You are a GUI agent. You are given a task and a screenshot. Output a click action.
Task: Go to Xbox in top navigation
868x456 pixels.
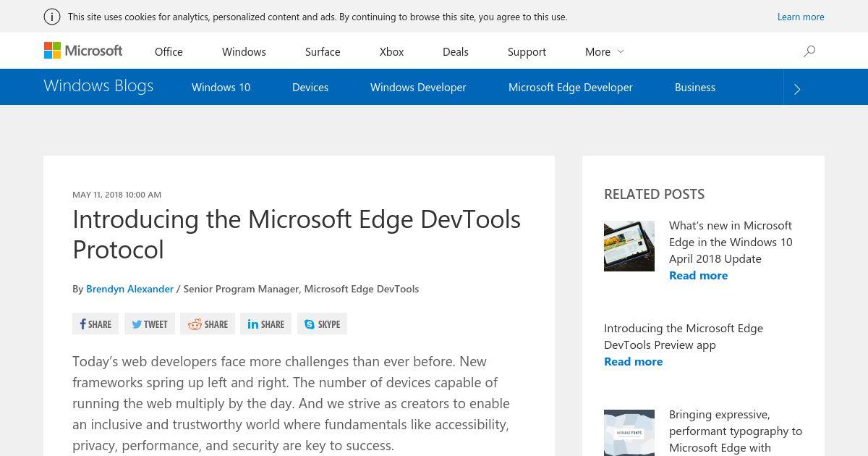pos(391,51)
